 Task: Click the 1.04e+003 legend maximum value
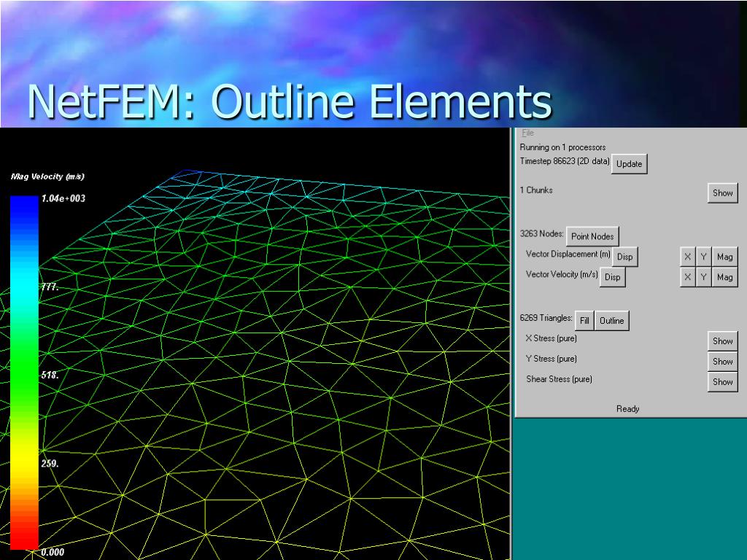click(x=63, y=198)
